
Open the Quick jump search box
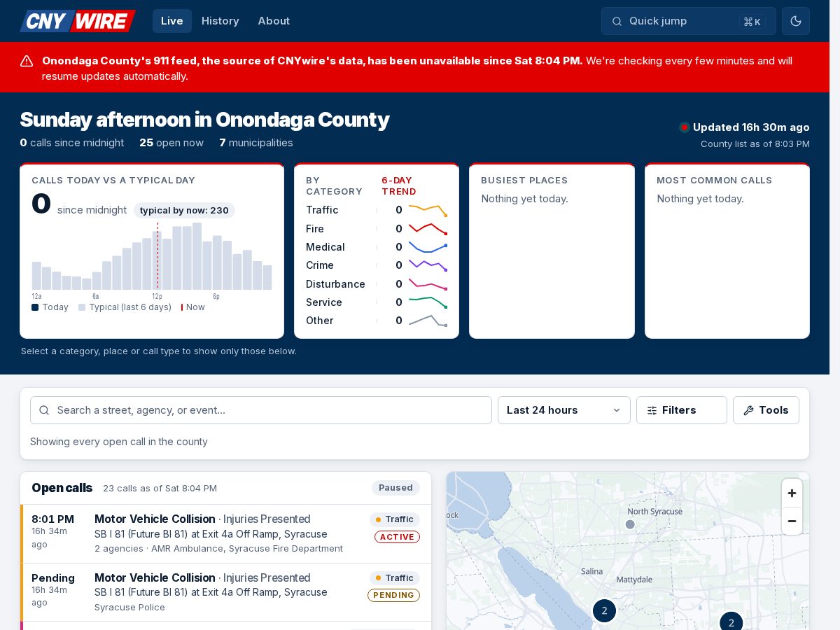689,21
